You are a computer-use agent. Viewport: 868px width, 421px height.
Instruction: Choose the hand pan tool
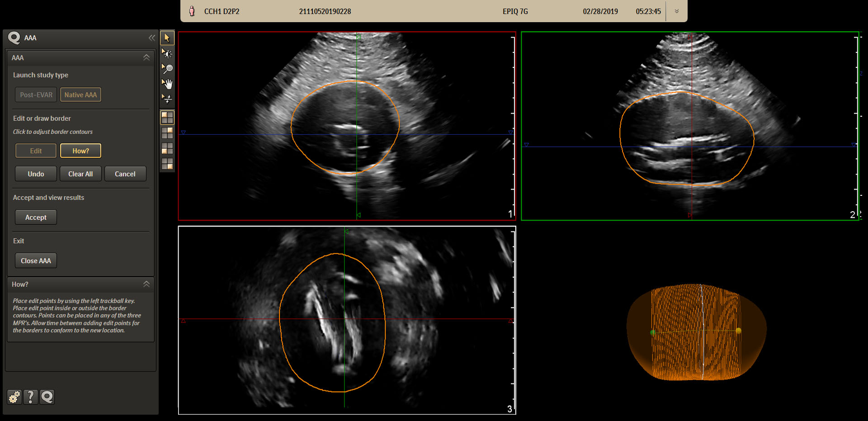[167, 84]
